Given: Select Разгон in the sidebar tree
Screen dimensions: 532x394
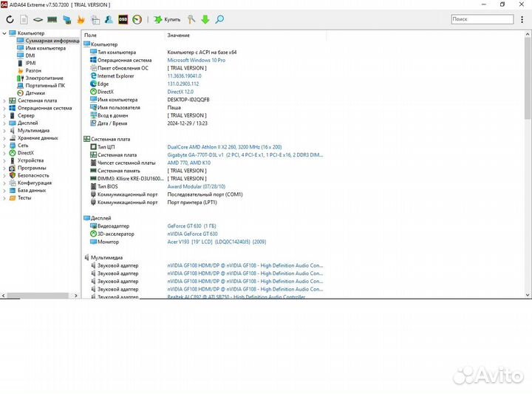Looking at the screenshot, I should [33, 70].
